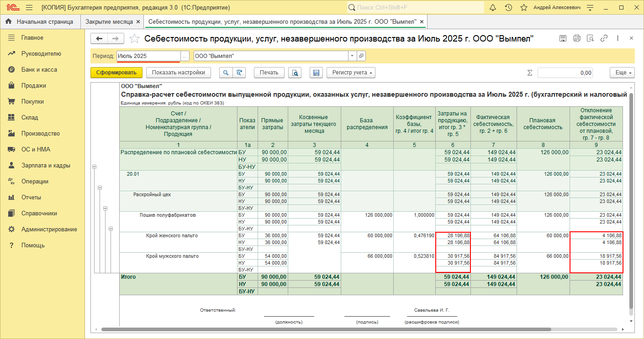644x339 pixels.
Task: Collapse the Раскройный цех group level
Action: (105, 208)
